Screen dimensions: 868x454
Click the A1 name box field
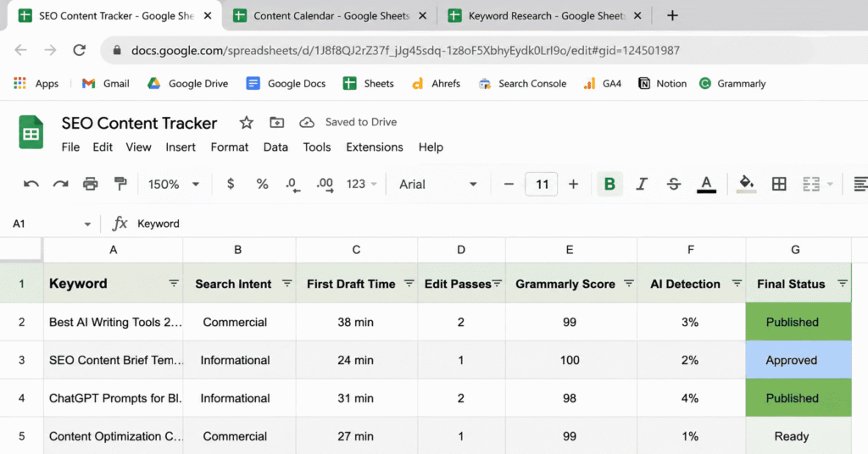point(44,224)
